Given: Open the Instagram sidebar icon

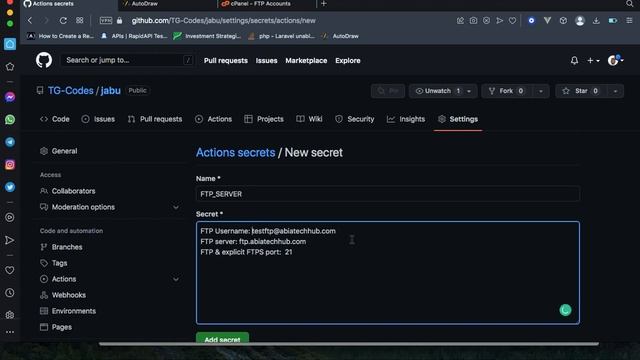Looking at the screenshot, I should [x=10, y=164].
